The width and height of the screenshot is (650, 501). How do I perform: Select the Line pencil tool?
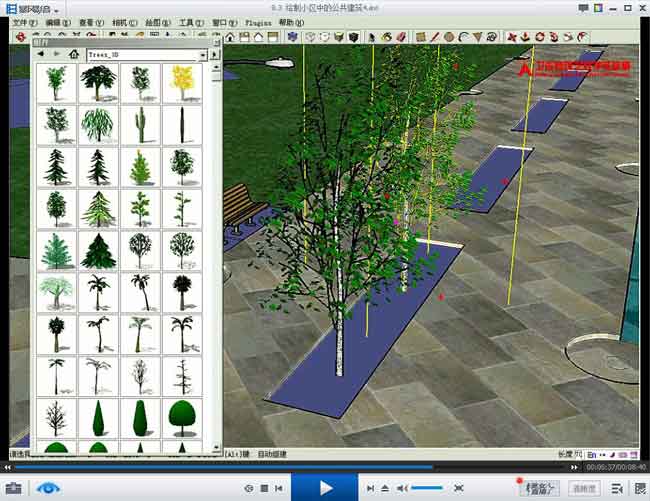(435, 37)
